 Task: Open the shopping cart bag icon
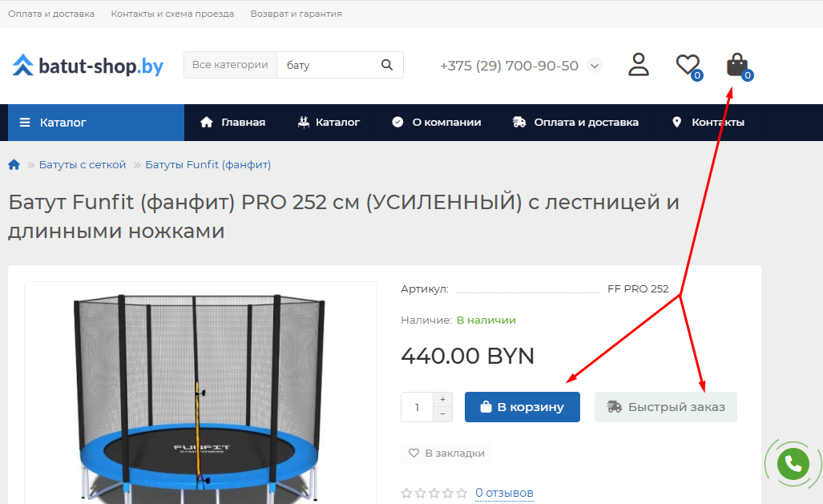pyautogui.click(x=739, y=67)
